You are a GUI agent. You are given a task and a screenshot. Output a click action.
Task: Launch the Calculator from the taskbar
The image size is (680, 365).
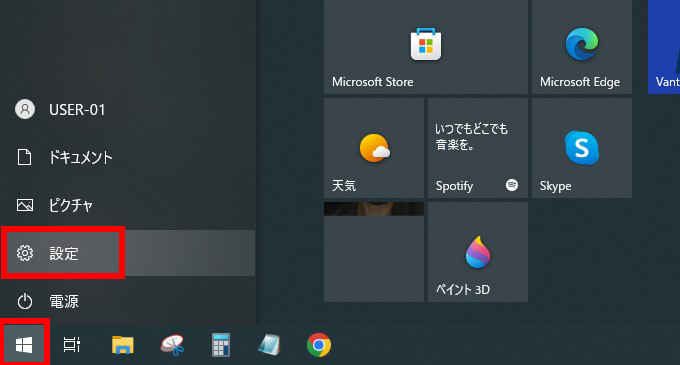click(221, 345)
